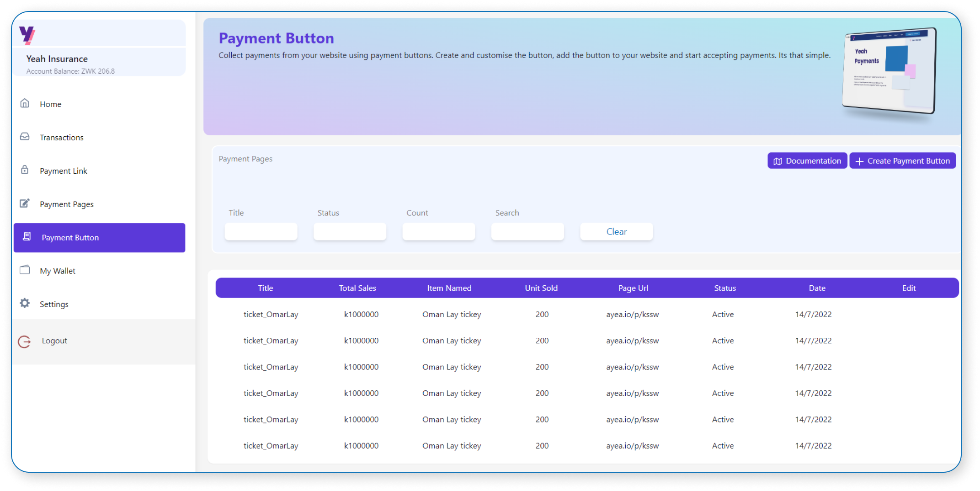Image resolution: width=980 pixels, height=491 pixels.
Task: Open the Payment Button menu item
Action: (x=99, y=238)
